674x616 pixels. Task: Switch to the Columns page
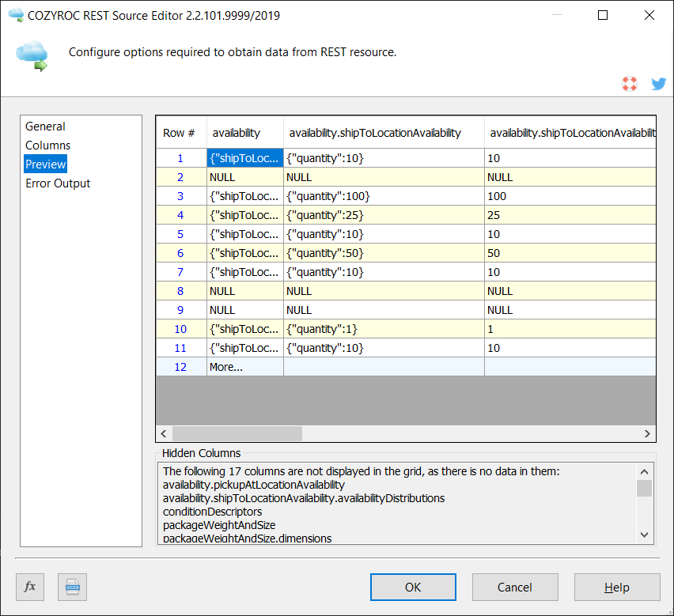47,145
